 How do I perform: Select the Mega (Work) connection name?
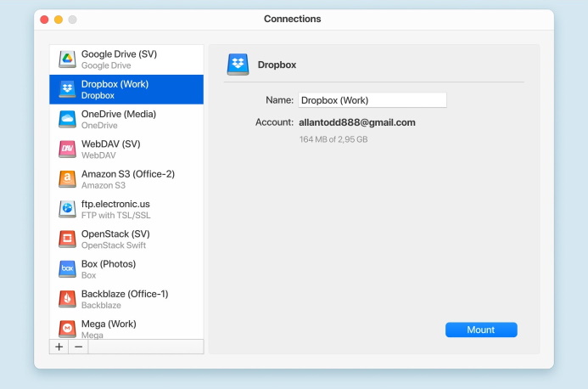(109, 324)
